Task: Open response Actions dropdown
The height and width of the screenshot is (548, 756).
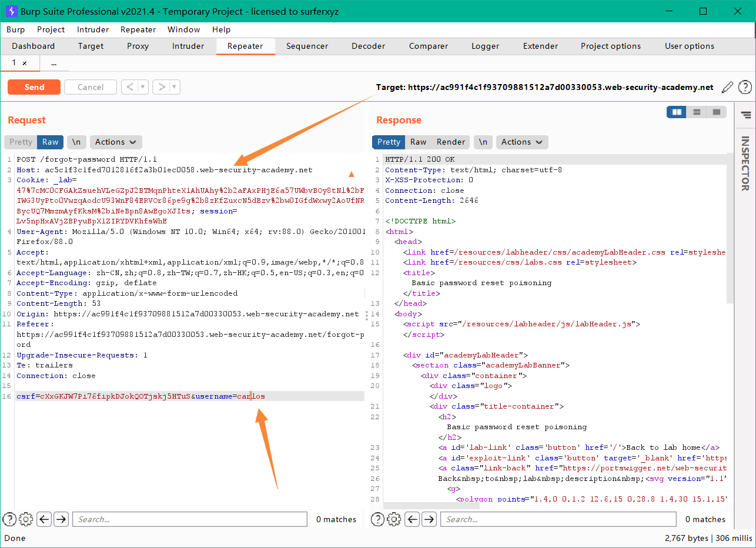Action: (x=522, y=142)
